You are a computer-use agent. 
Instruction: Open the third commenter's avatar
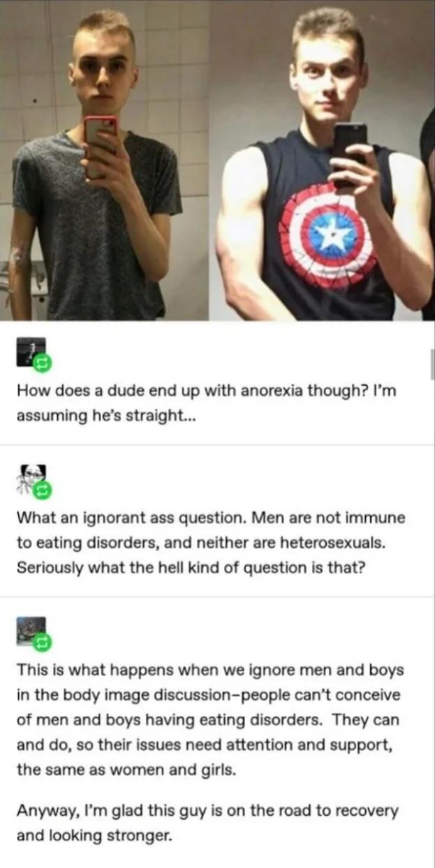coord(31,630)
